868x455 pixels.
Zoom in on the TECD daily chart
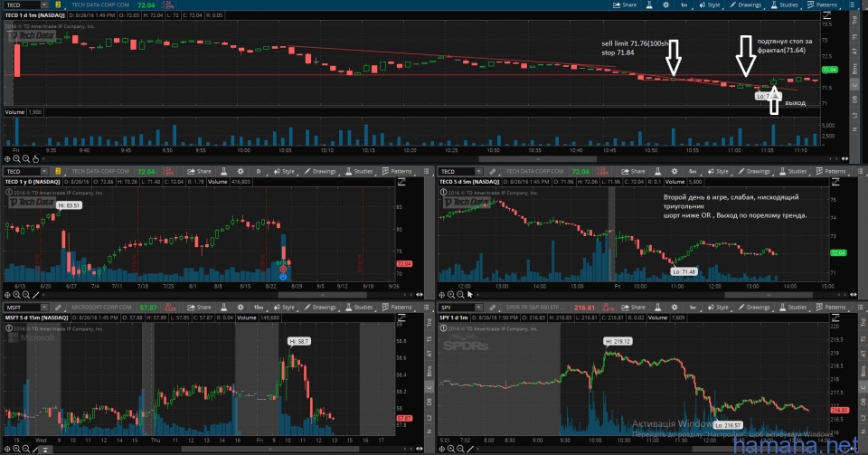(16, 295)
